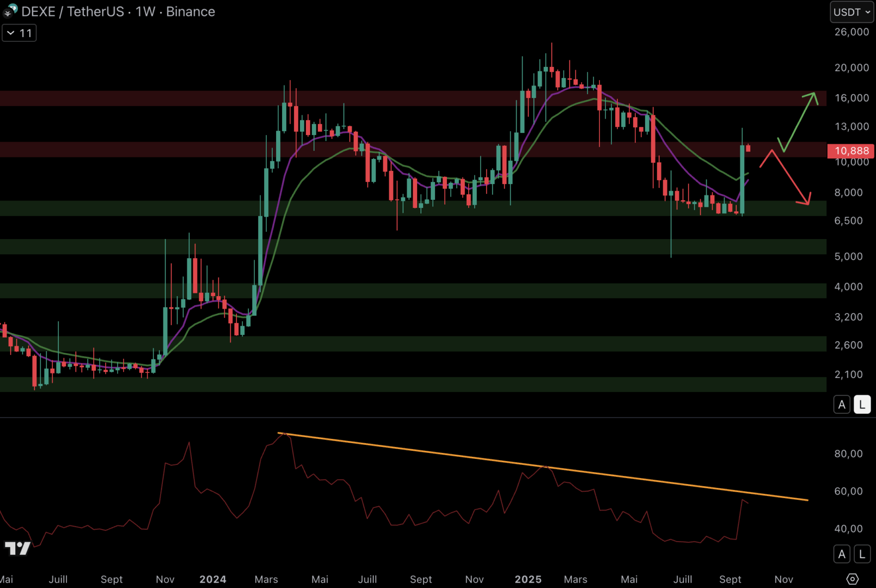Image resolution: width=876 pixels, height=588 pixels.
Task: Open the USDT currency dropdown
Action: coord(852,12)
